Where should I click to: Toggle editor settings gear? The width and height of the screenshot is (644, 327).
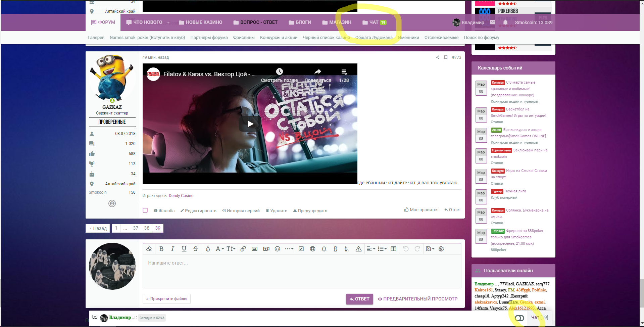coord(441,249)
